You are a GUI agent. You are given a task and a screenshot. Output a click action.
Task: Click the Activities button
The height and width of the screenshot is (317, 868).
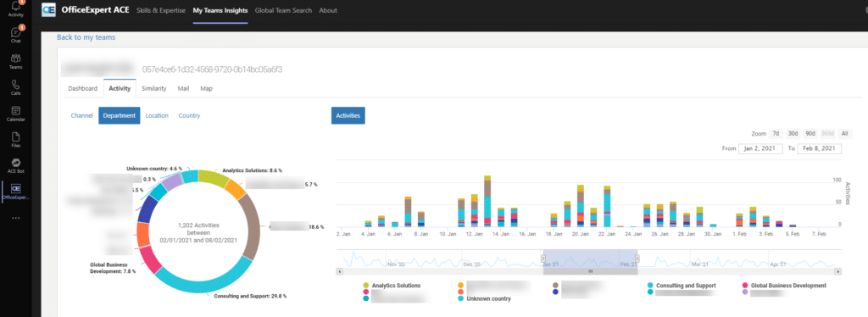[x=348, y=115]
